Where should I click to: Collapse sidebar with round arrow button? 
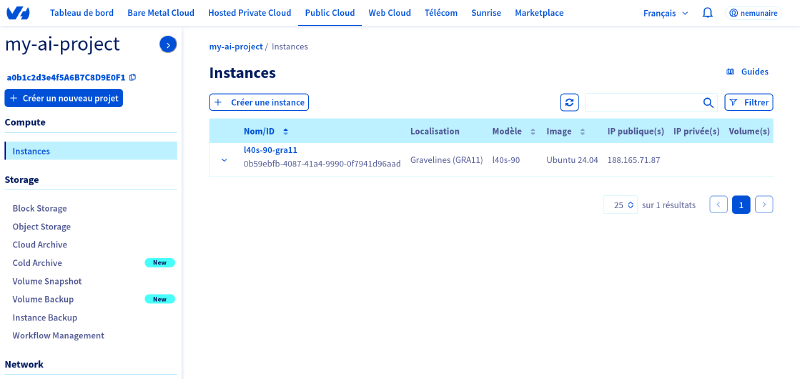[168, 45]
